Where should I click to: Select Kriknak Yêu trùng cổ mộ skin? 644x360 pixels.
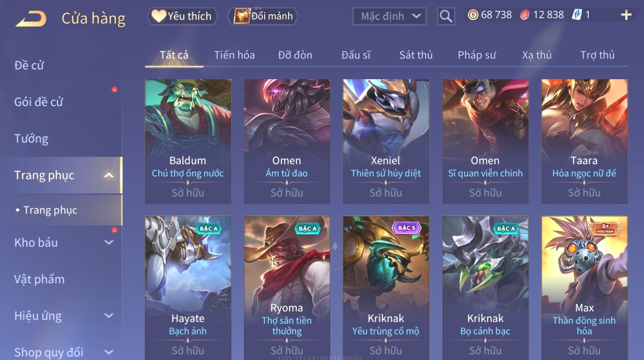coord(386,288)
